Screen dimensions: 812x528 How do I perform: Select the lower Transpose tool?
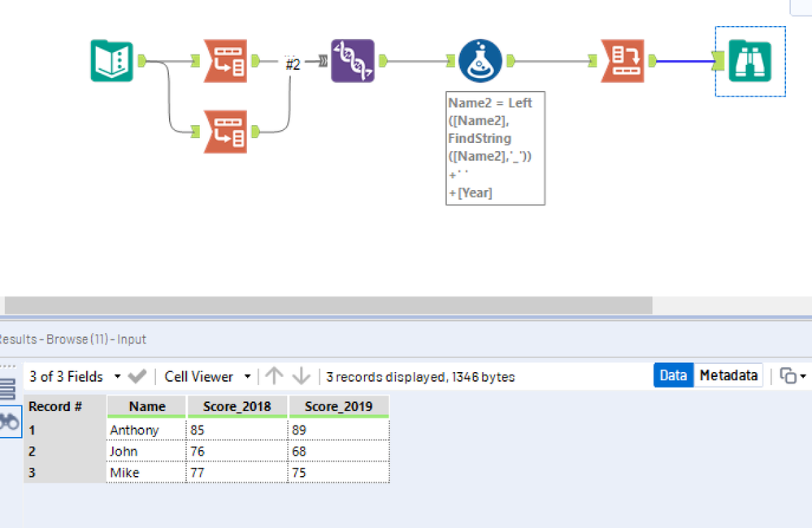[x=225, y=132]
